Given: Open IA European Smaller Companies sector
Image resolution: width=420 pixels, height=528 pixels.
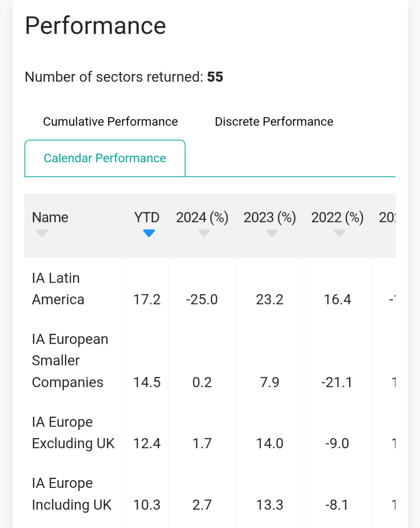Looking at the screenshot, I should coord(70,361).
